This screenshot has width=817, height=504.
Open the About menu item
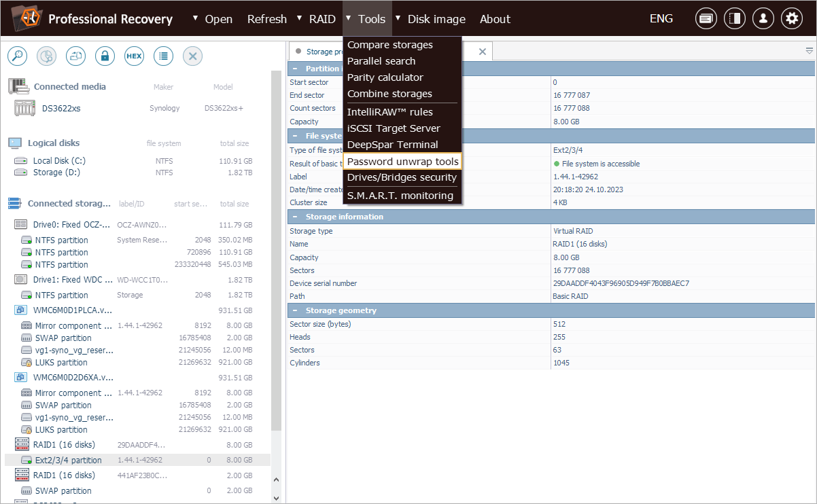495,19
